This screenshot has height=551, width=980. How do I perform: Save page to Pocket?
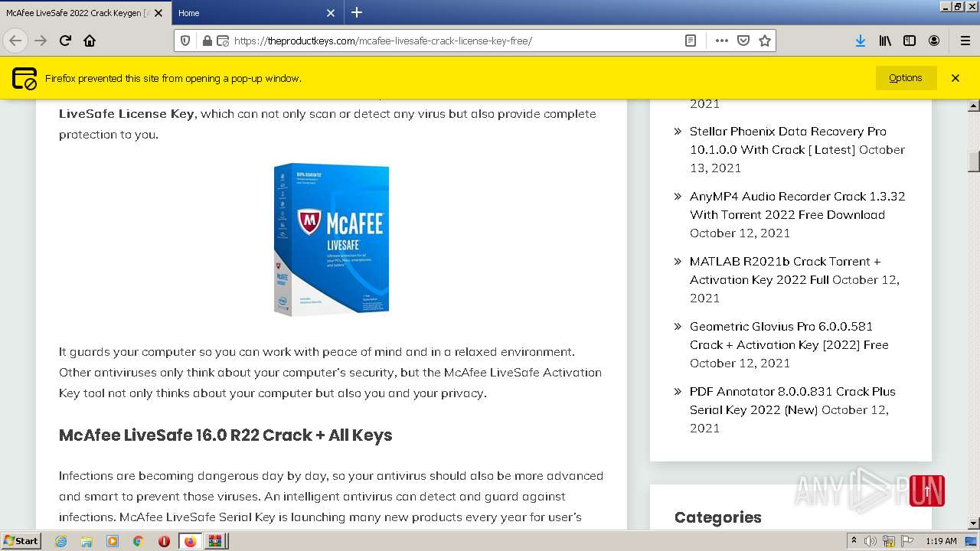pyautogui.click(x=743, y=41)
